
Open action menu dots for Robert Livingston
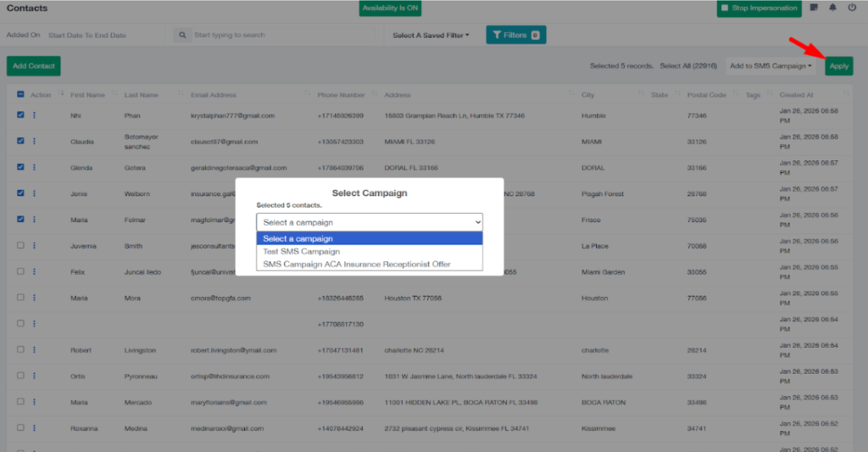pos(35,349)
